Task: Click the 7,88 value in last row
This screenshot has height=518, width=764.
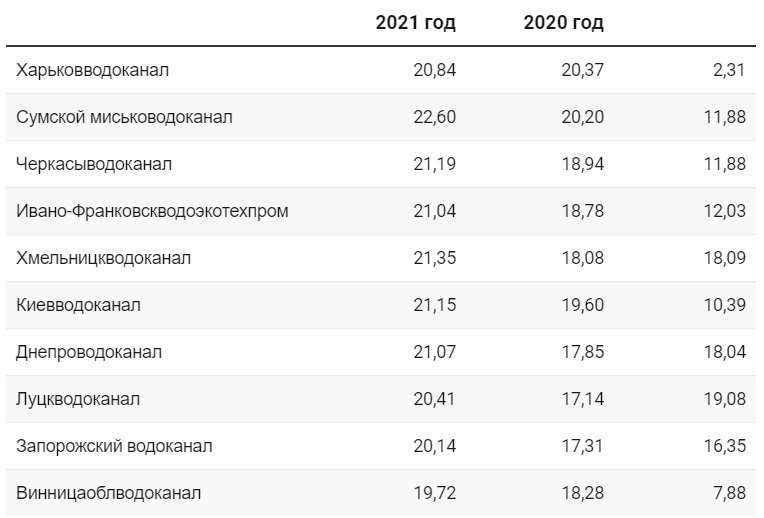Action: point(729,493)
